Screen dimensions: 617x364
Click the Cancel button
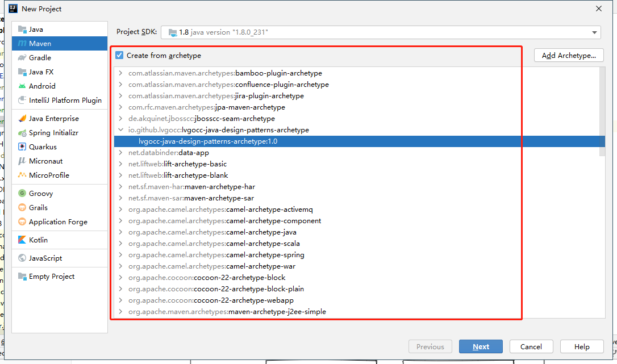point(531,347)
